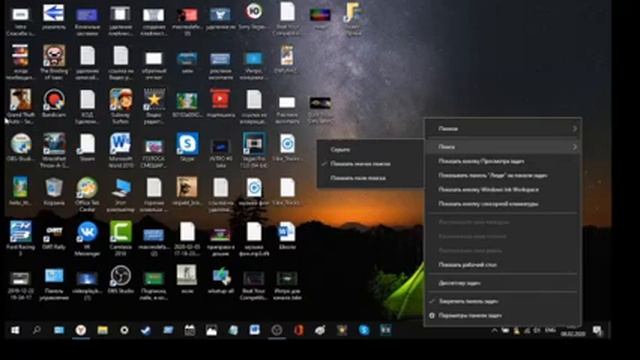Select Этот компьютер desktop icon
Screen dimensions: 640x360
(x=121, y=194)
